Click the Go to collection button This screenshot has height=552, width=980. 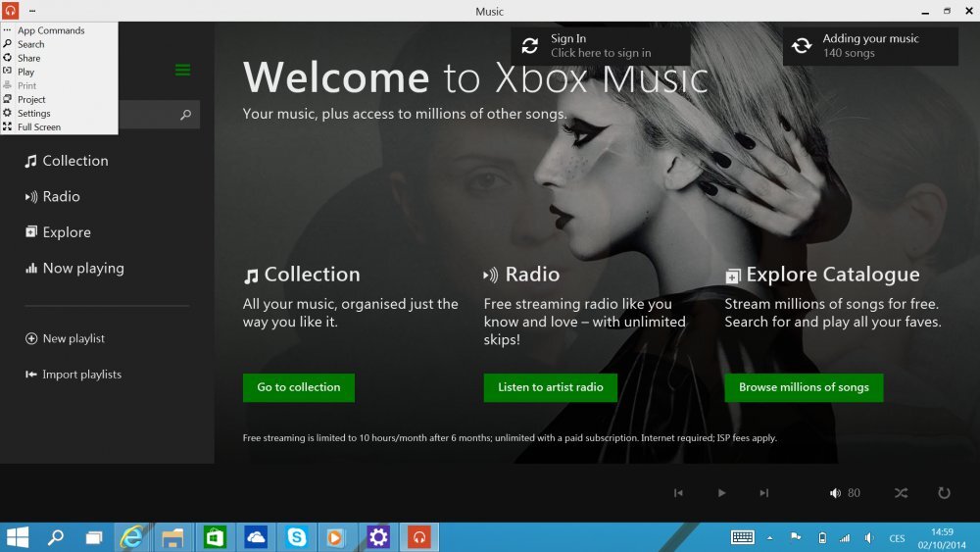pos(299,387)
